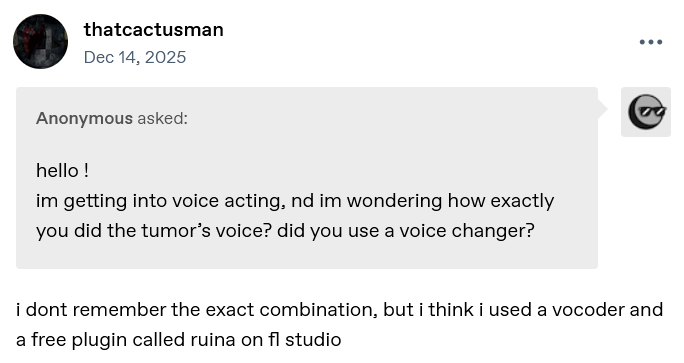This screenshot has width=684, height=363.
Task: Open thatcactusman's blog via username
Action: coord(154,30)
